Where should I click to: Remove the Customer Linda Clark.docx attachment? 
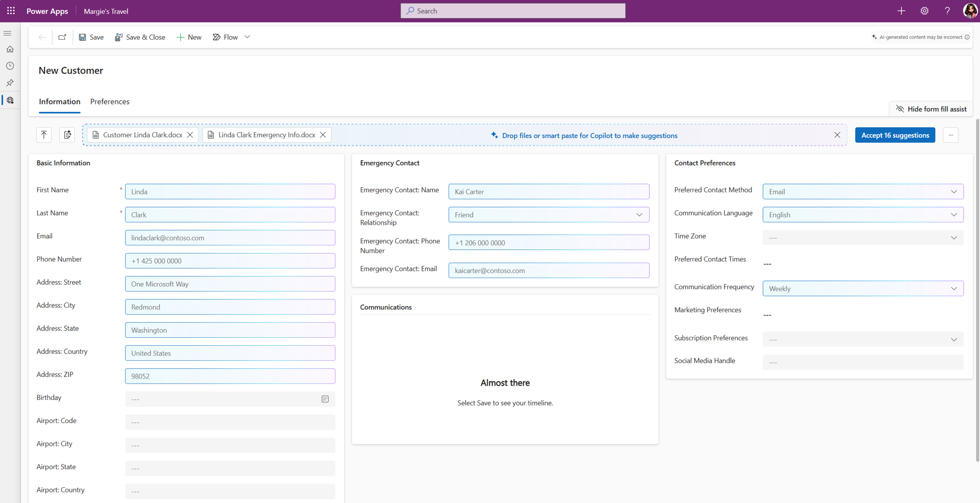190,135
